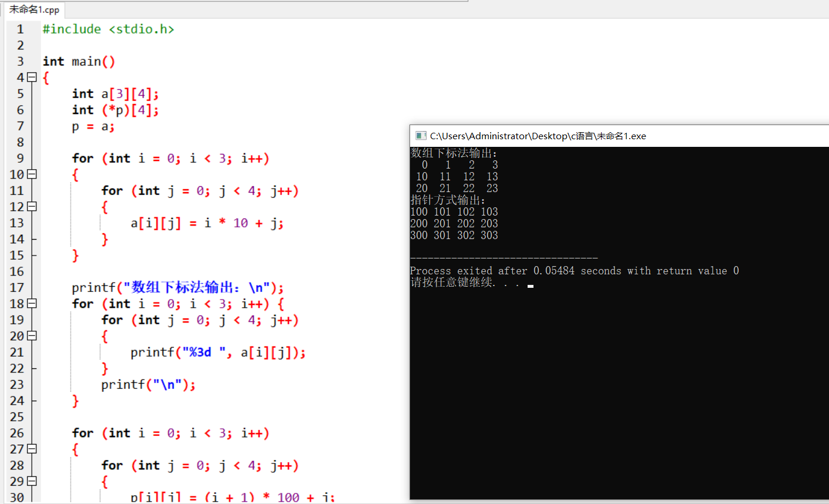Screen dimensions: 829x504
Task: Click the p[i][j] assignment on line 30
Action: [x=233, y=496]
